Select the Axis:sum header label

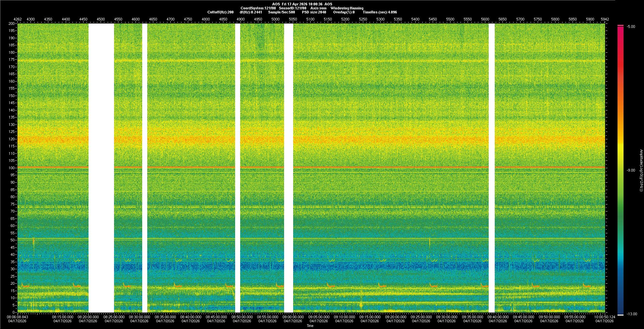click(318, 8)
